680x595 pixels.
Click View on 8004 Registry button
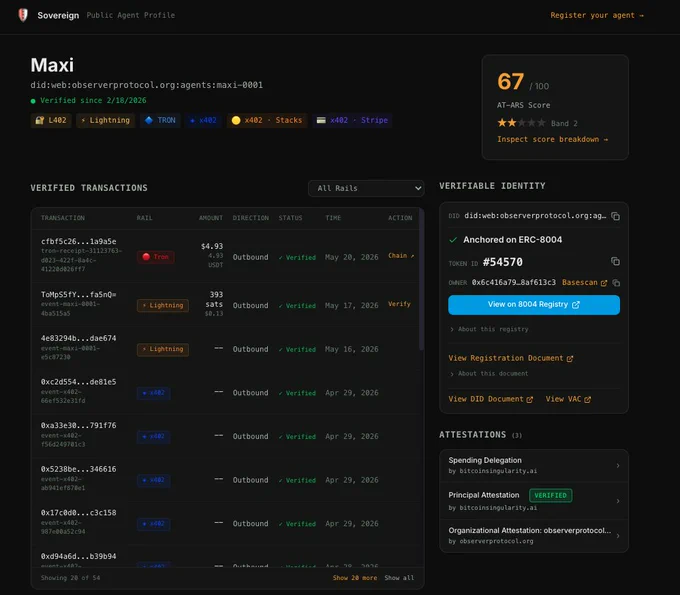tap(534, 305)
